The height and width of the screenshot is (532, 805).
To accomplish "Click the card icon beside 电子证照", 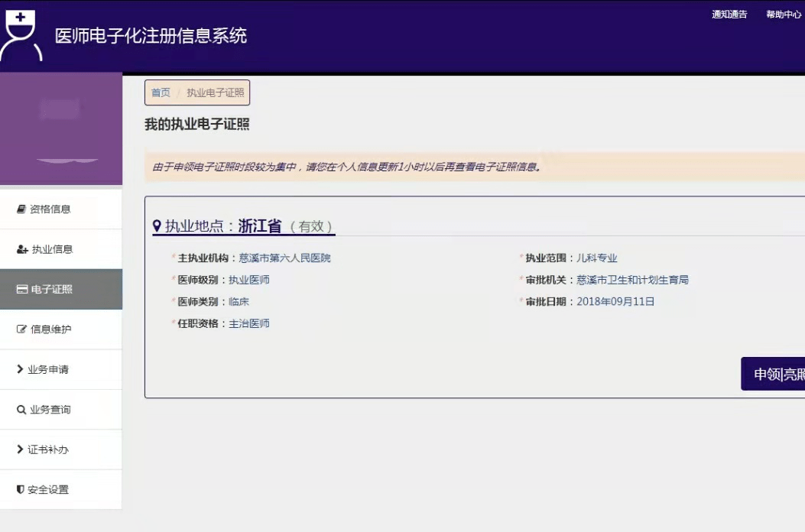I will tap(21, 289).
